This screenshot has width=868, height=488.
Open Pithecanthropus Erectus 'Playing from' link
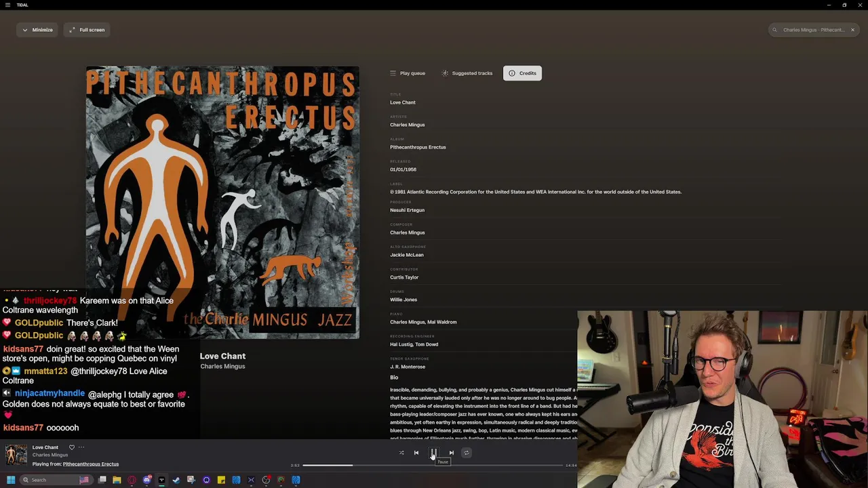pyautogui.click(x=91, y=464)
